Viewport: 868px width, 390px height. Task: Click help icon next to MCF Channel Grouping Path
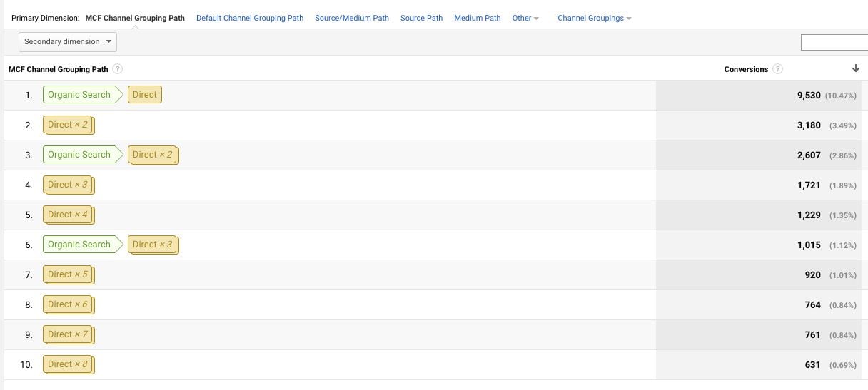pyautogui.click(x=118, y=69)
